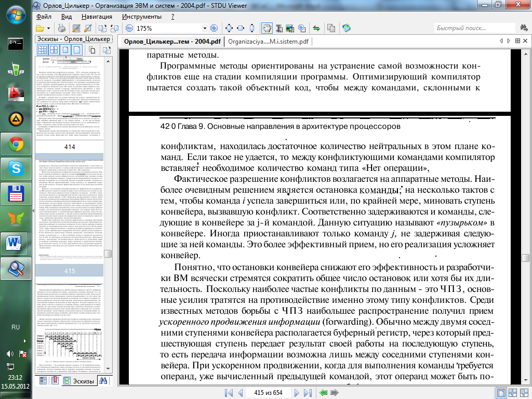Open the Файл menu

point(44,17)
